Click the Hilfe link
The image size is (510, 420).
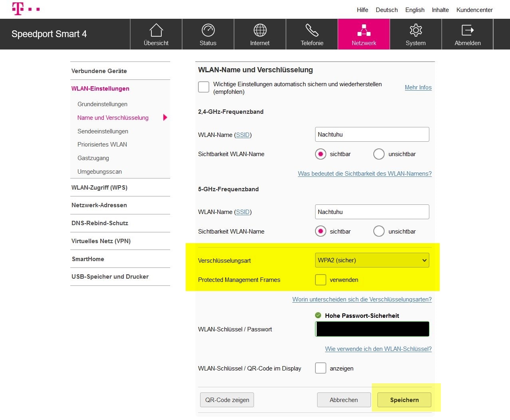point(363,10)
